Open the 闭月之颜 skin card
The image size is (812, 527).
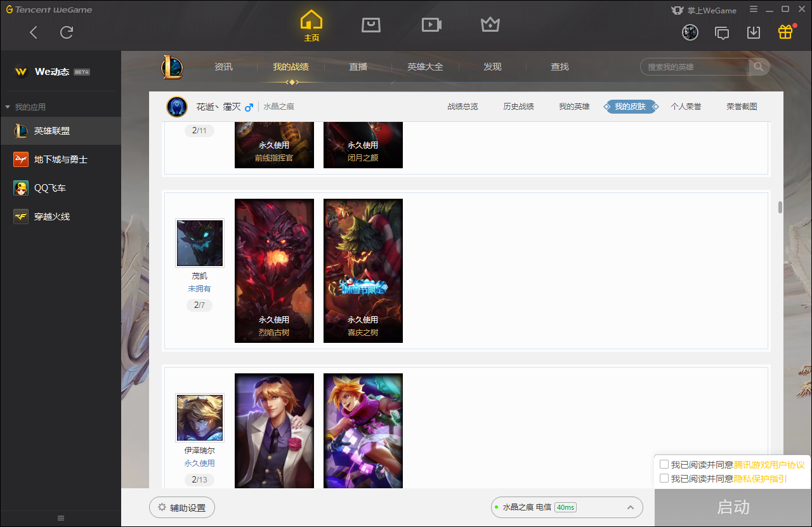363,145
